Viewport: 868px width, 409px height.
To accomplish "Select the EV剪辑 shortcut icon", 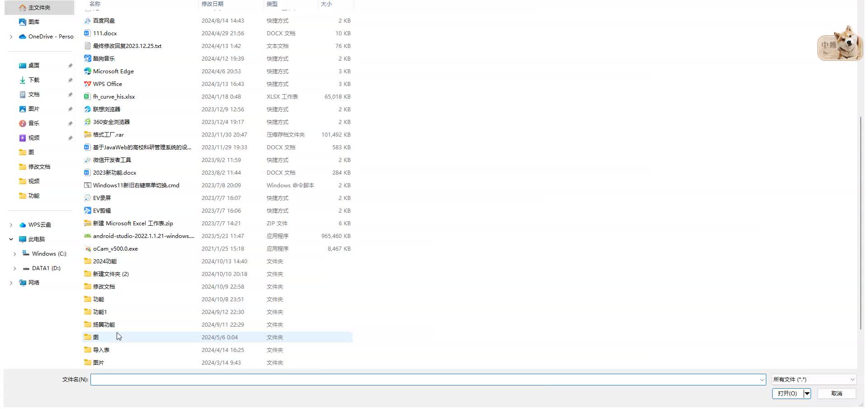I will 88,211.
